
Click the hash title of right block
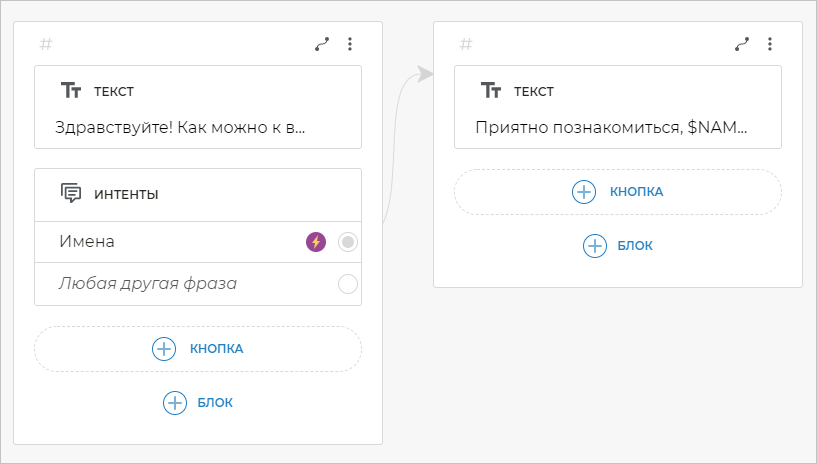click(x=466, y=44)
